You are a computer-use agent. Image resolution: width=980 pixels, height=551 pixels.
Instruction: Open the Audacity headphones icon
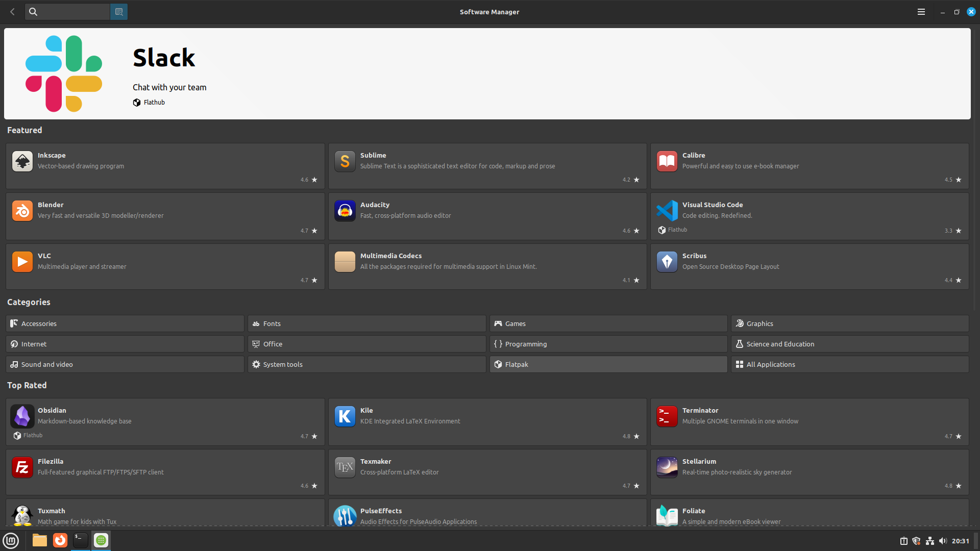click(345, 211)
